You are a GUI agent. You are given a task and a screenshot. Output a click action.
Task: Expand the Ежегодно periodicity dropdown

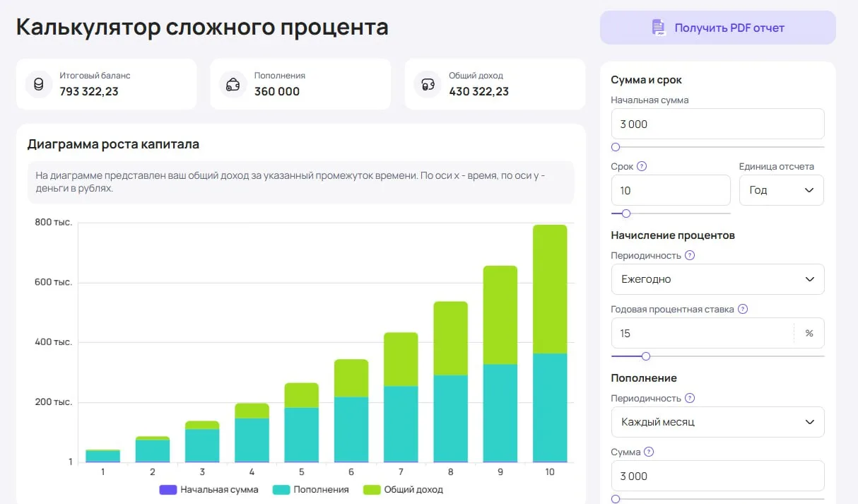coord(717,279)
